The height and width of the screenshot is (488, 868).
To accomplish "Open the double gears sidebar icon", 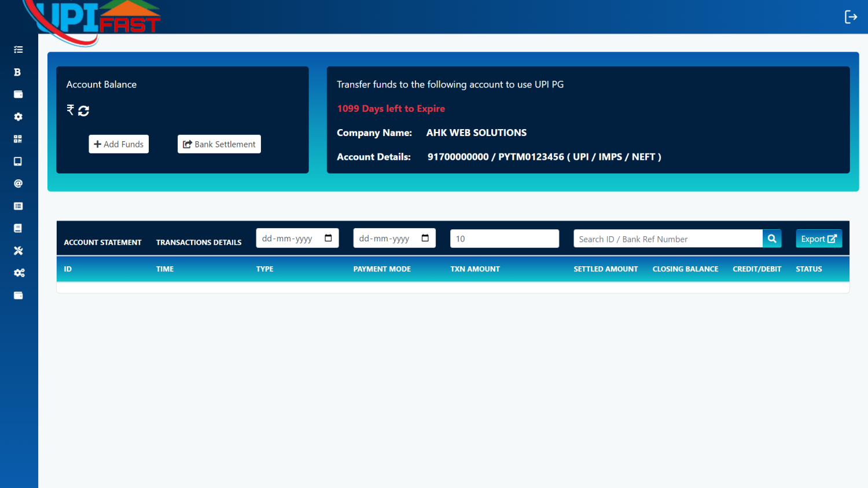I will 19,273.
